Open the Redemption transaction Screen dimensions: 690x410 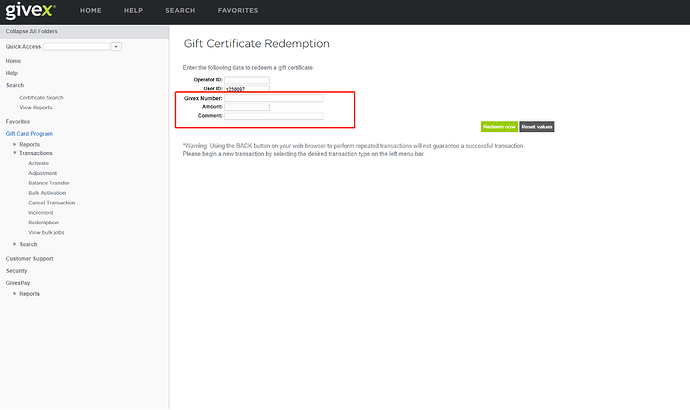(x=44, y=223)
